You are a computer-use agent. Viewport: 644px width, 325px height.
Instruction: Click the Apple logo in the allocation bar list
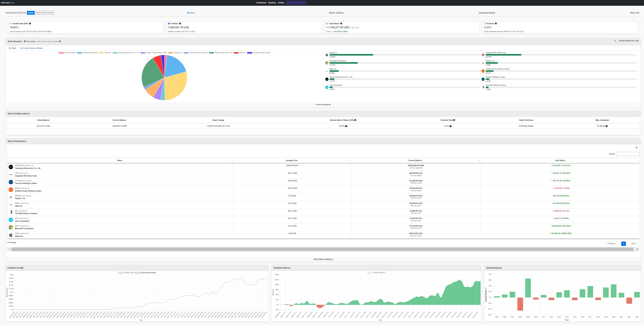coord(327,55)
